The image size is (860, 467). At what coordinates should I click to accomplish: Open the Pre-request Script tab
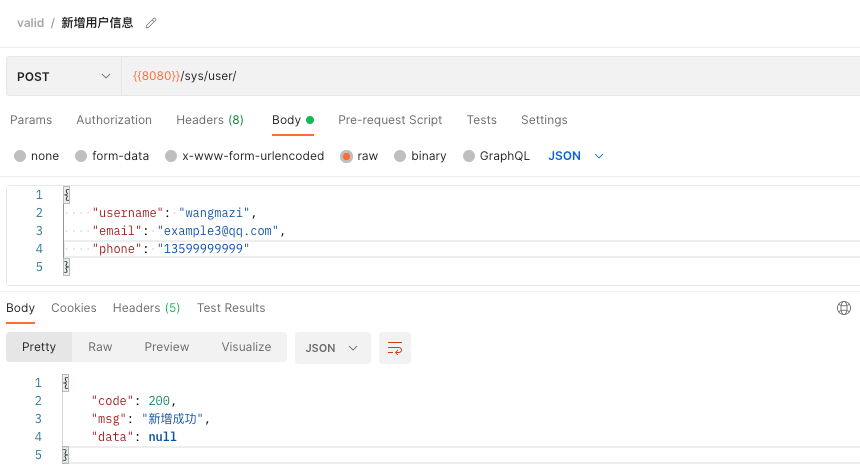click(x=390, y=120)
